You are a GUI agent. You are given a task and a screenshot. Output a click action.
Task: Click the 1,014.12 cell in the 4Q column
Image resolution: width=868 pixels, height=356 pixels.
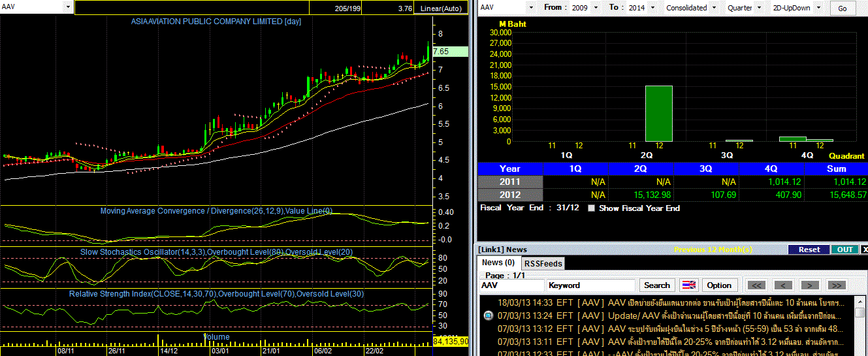point(771,182)
